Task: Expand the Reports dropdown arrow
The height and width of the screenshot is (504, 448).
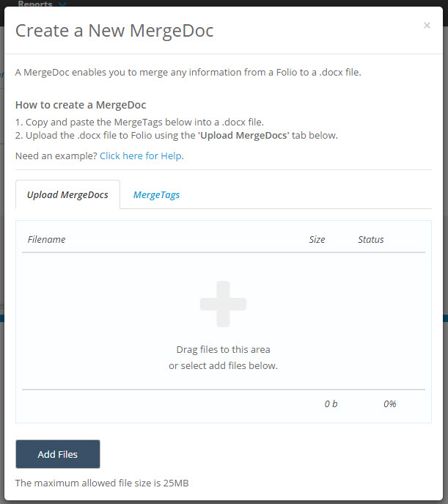Action: [x=62, y=4]
